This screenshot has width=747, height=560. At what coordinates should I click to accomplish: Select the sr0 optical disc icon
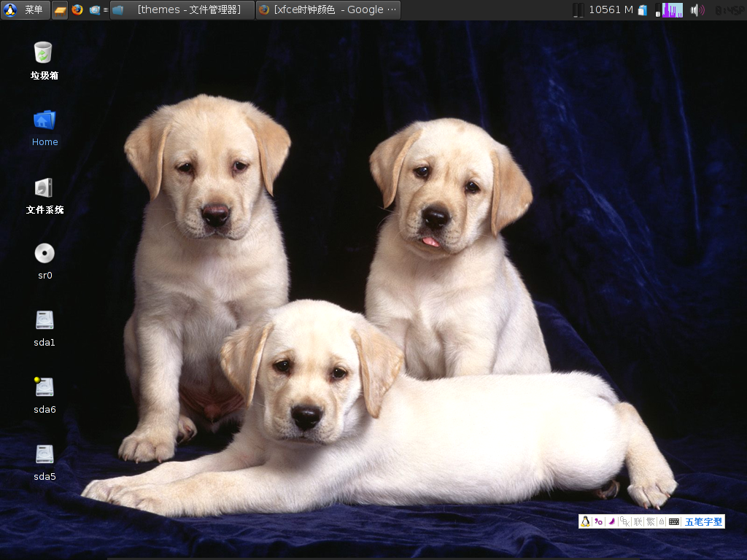[44, 254]
